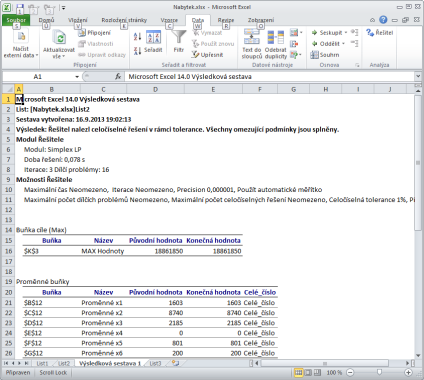Switch to Page Break Preview in status bar

click(x=317, y=372)
